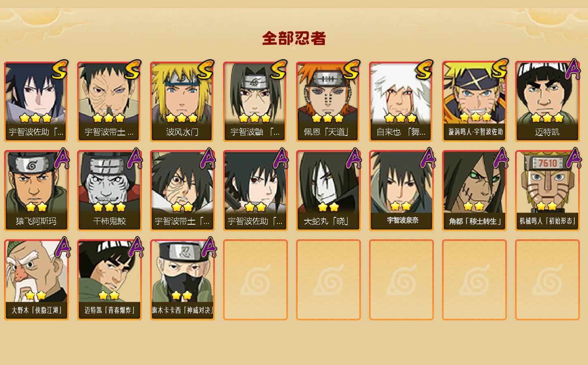588x365 pixels.
Task: Click the last empty slot in bottom row
Action: point(547,280)
